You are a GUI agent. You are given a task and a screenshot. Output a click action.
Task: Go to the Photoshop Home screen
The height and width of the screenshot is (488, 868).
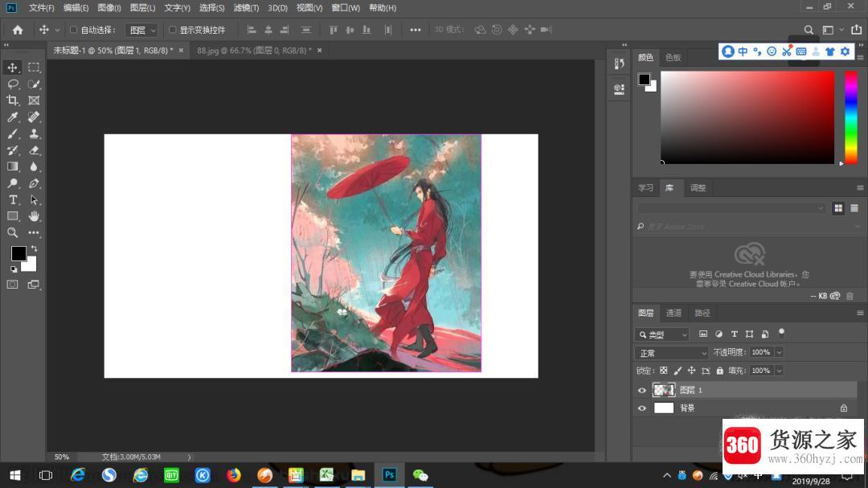tap(18, 30)
